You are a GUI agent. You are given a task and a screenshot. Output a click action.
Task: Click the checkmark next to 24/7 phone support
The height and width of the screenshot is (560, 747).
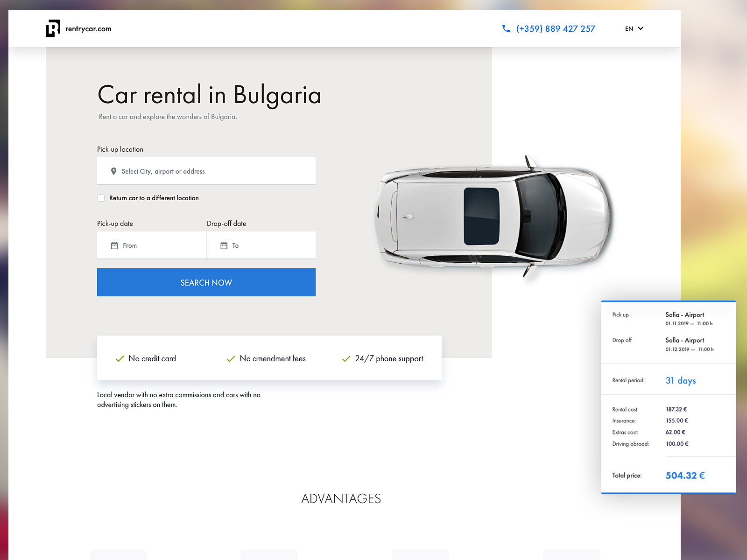click(346, 358)
